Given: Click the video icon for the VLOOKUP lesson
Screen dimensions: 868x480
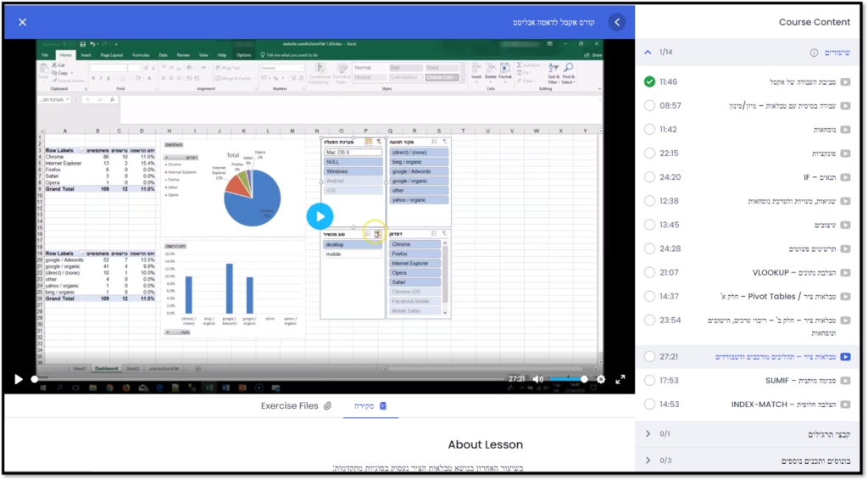Looking at the screenshot, I should pyautogui.click(x=845, y=272).
